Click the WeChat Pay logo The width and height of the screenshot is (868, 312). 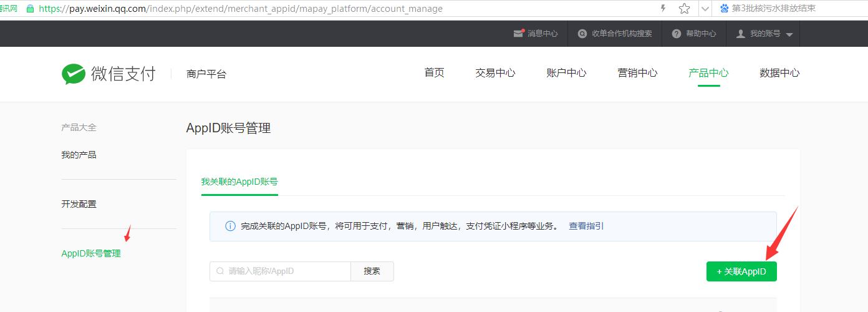coord(108,74)
